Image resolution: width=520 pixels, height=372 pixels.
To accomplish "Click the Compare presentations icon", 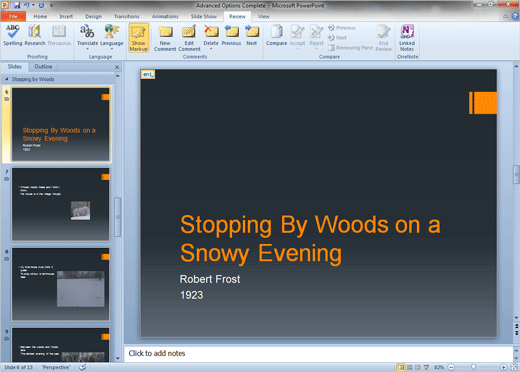I will coord(276,31).
